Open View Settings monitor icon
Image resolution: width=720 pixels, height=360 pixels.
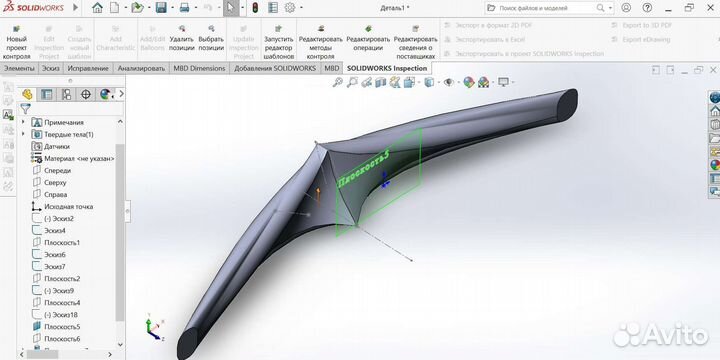click(x=503, y=82)
